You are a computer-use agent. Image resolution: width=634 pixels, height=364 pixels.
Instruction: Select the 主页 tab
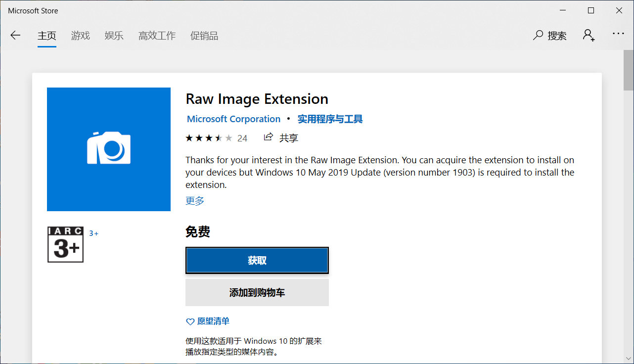[47, 36]
